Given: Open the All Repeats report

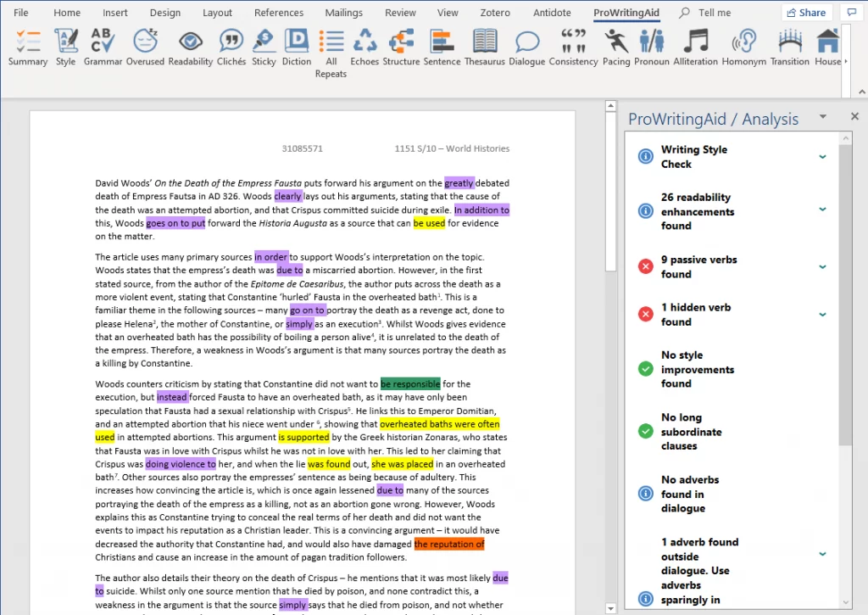Looking at the screenshot, I should coord(331,53).
